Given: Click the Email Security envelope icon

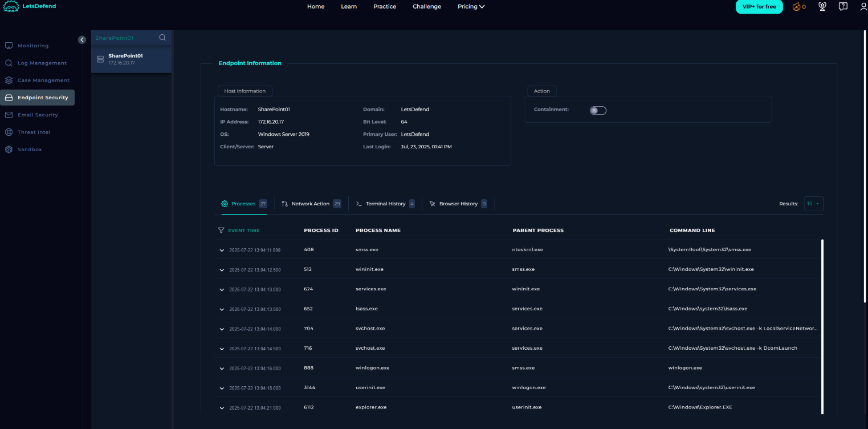Looking at the screenshot, I should pyautogui.click(x=9, y=115).
